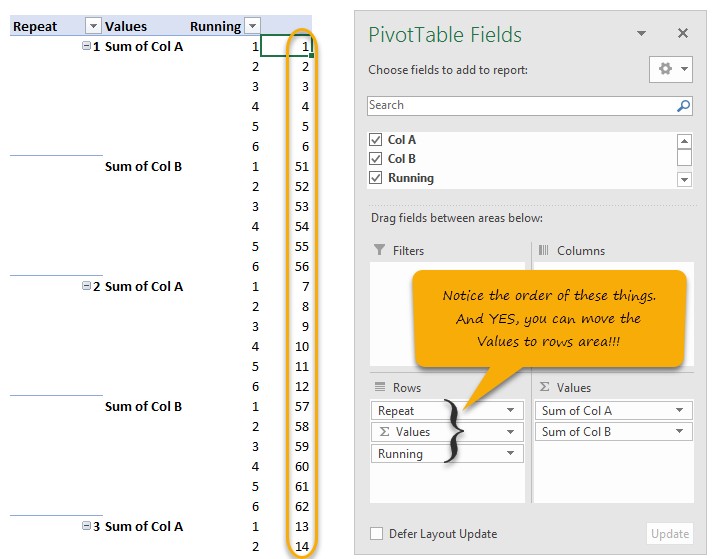Open the Repeat field dropdown in Rows area
This screenshot has width=714, height=559.
coord(512,411)
